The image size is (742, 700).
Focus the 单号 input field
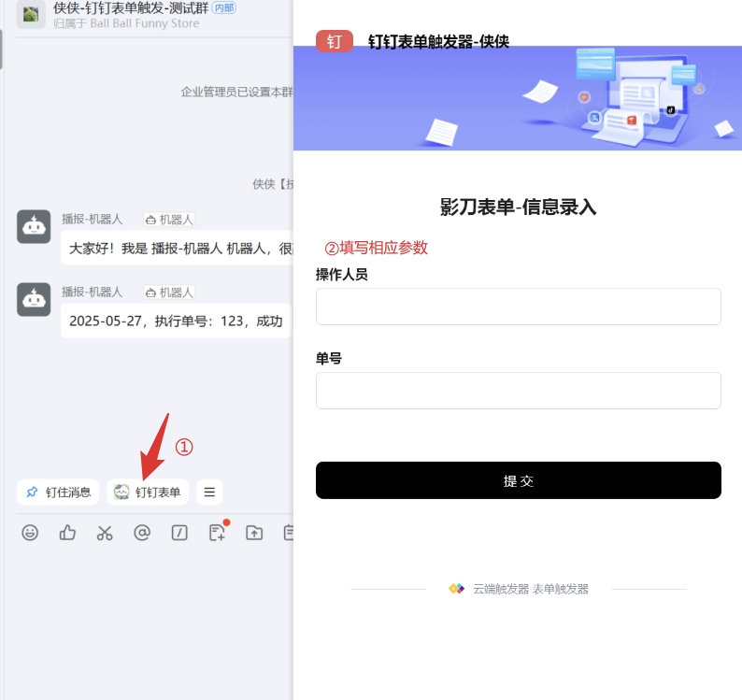coord(518,391)
